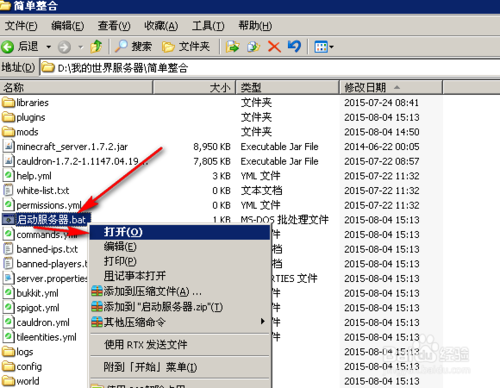500x388 pixels.
Task: Click the Up one level folder icon
Action: 96,47
